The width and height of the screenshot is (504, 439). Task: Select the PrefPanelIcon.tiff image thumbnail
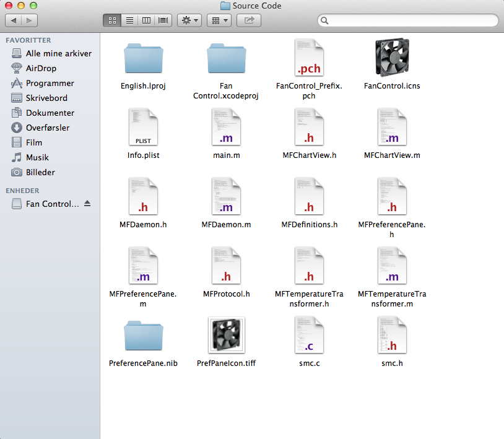(226, 335)
